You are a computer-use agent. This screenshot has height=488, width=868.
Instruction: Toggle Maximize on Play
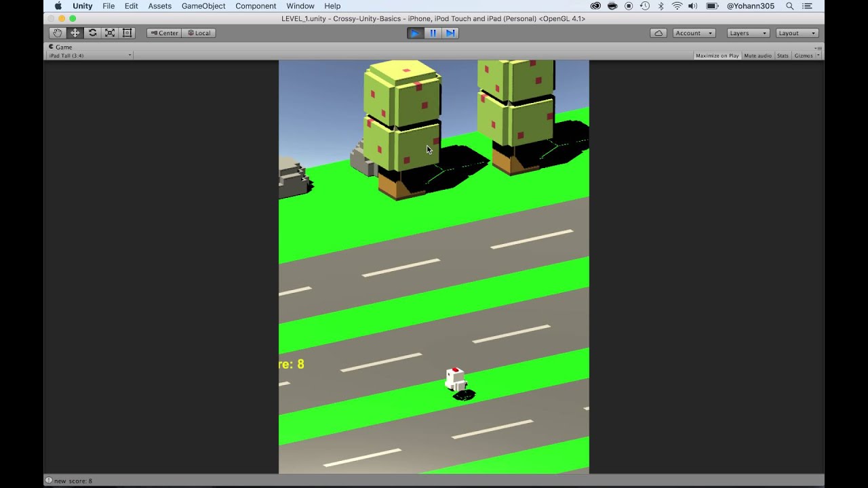tap(717, 56)
